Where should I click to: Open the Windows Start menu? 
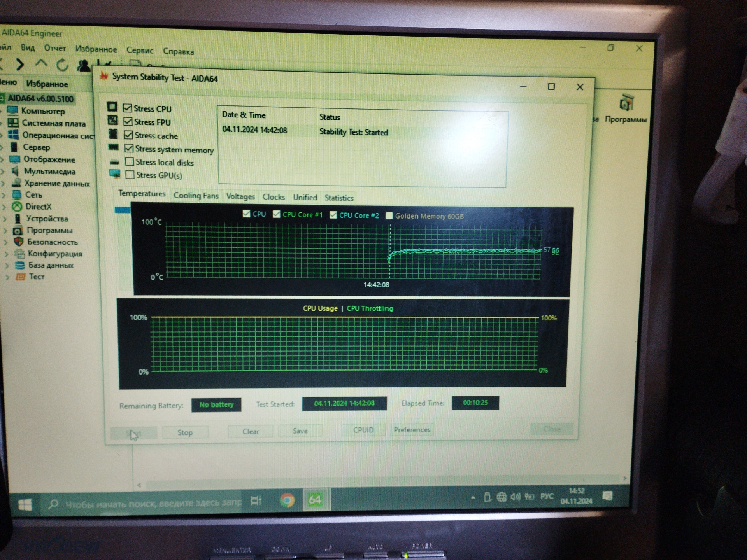click(x=25, y=505)
